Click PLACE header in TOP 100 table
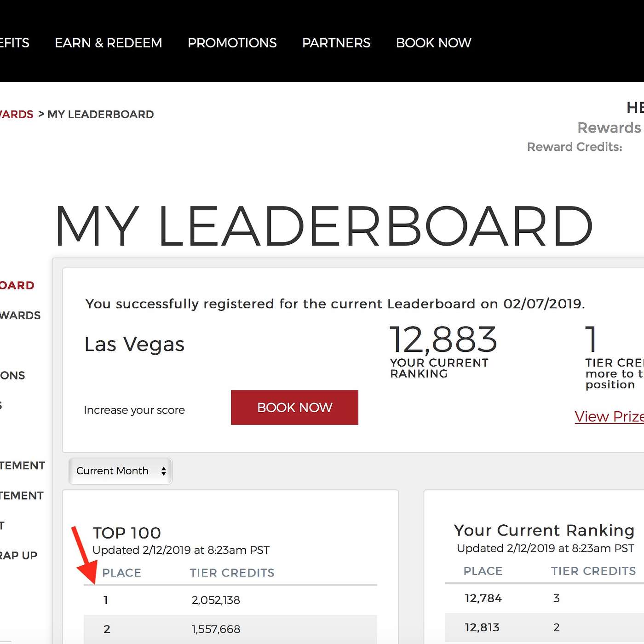 [x=121, y=573]
